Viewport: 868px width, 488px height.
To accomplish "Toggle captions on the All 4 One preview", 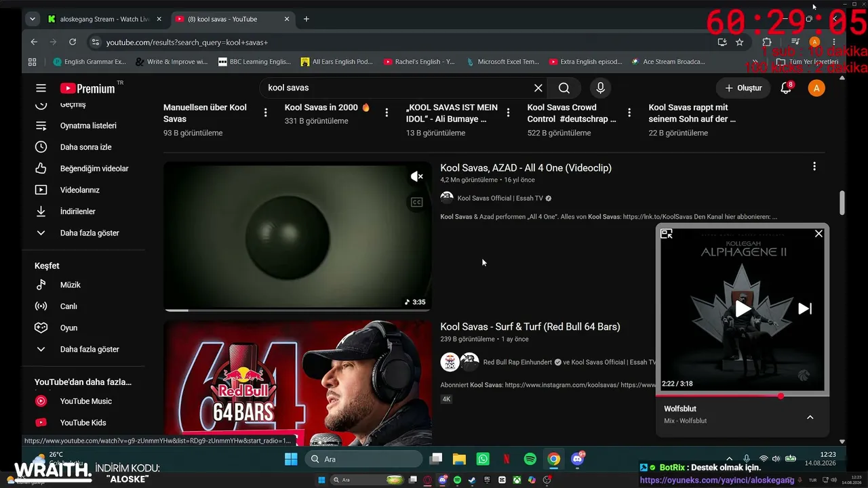I will (x=416, y=202).
